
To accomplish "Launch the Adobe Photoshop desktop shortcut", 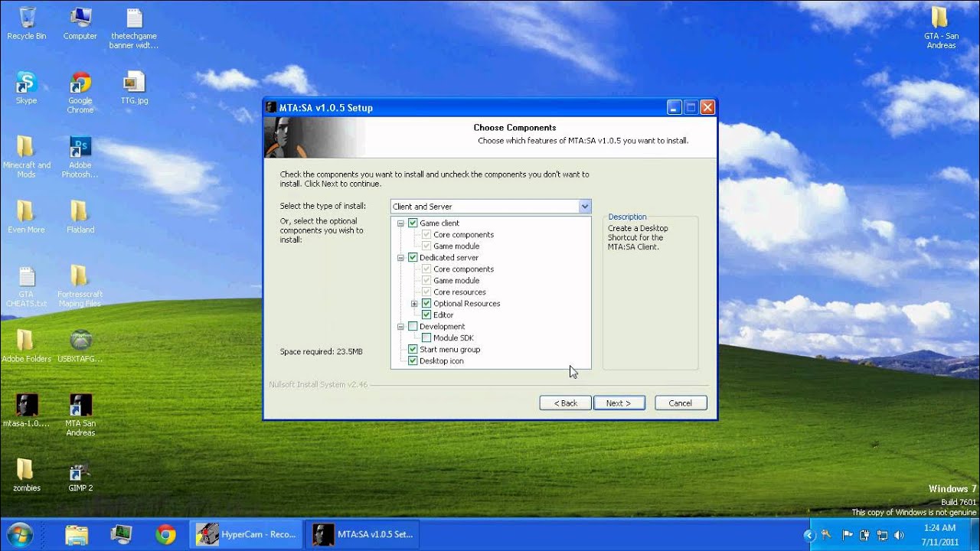I will coord(80,156).
